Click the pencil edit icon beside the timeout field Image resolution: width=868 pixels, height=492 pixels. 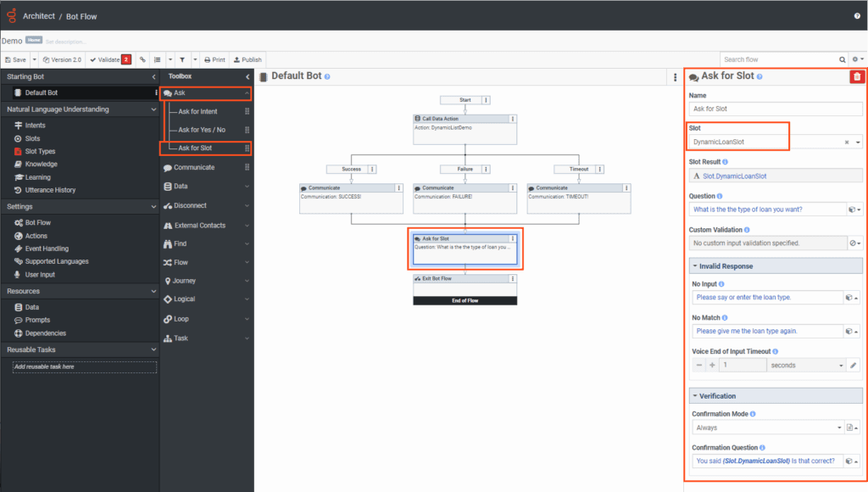point(854,364)
